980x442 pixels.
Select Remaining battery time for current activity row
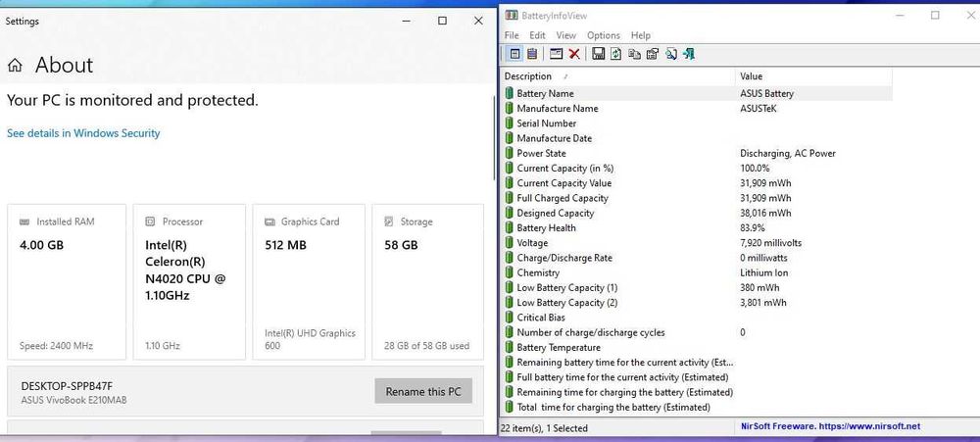697,363
